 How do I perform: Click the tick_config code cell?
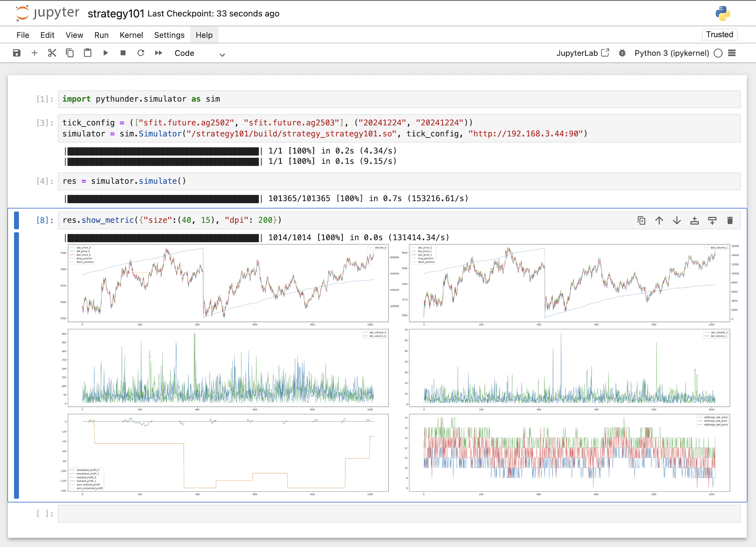click(x=399, y=128)
